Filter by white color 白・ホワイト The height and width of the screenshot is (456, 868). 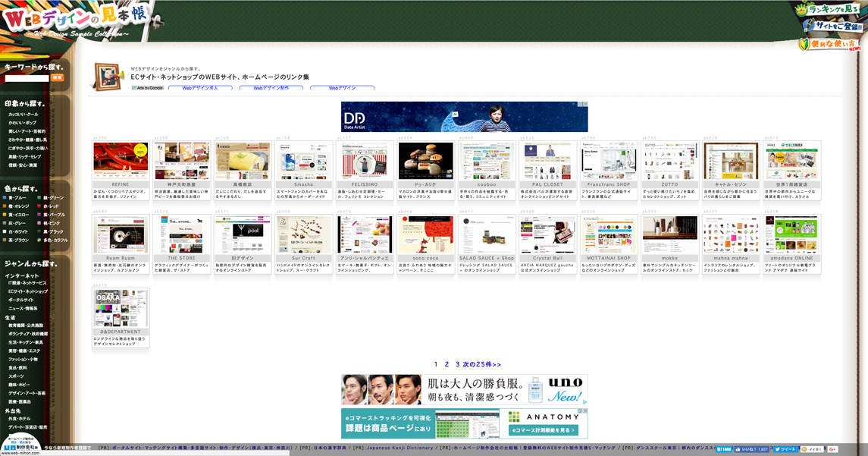(15, 231)
